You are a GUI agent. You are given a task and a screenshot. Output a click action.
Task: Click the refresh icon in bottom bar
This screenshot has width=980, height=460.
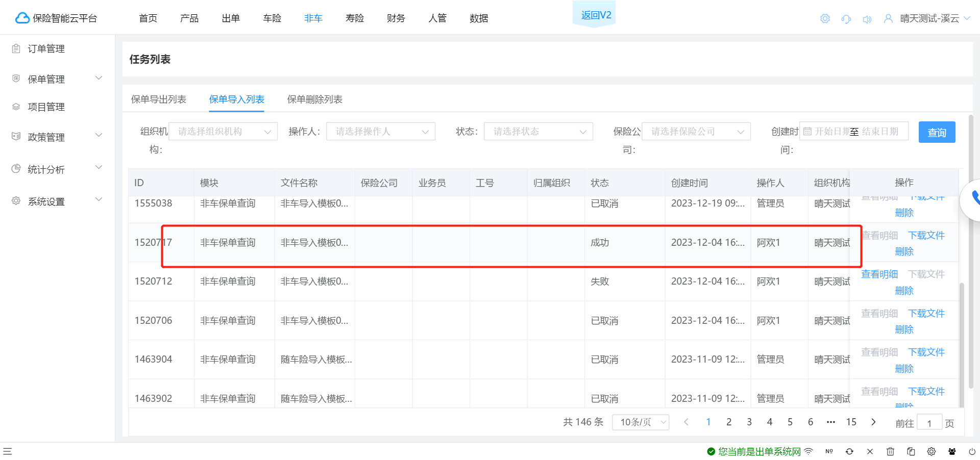tap(849, 451)
